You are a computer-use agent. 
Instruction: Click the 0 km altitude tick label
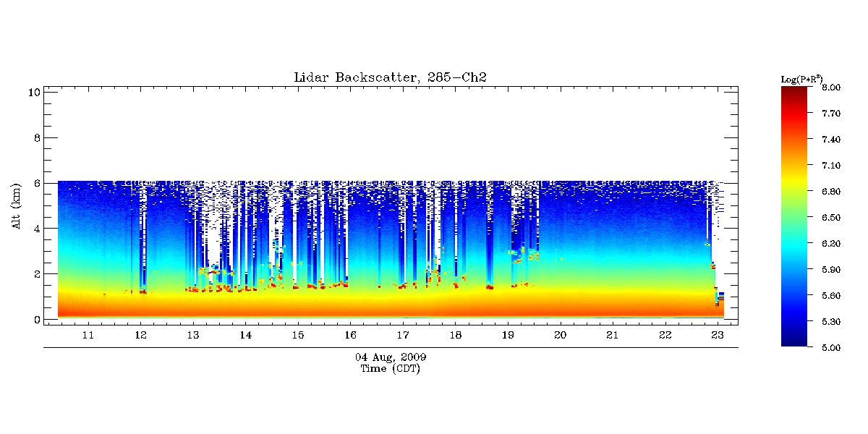[36, 320]
